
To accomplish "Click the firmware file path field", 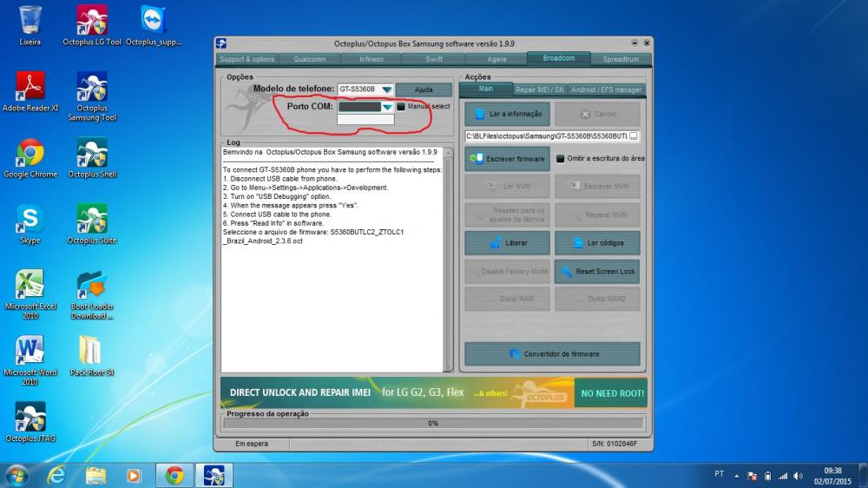I will tap(546, 136).
